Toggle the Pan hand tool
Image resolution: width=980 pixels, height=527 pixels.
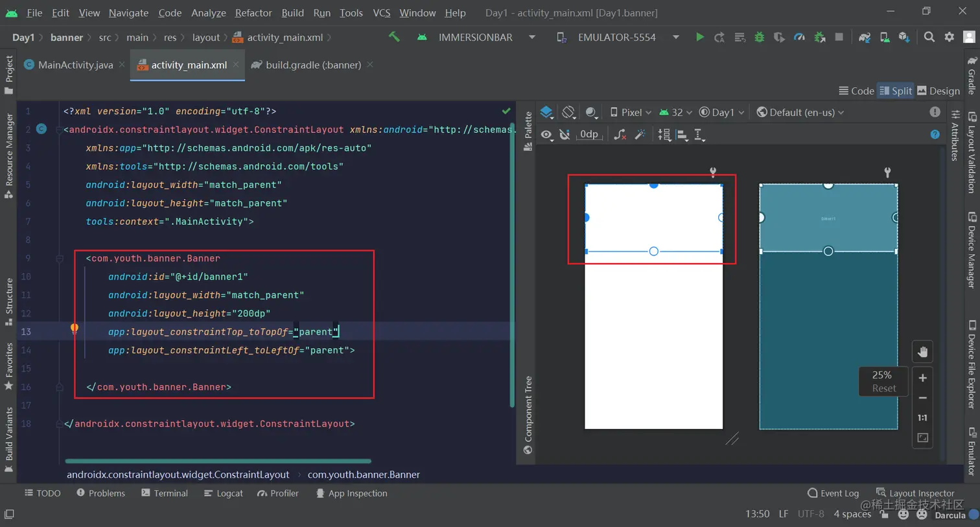click(923, 352)
